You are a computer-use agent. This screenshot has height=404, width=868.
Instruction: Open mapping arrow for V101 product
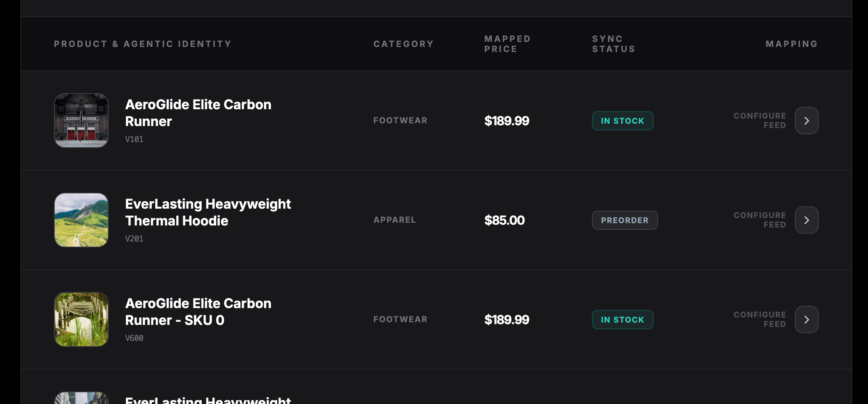pos(806,121)
